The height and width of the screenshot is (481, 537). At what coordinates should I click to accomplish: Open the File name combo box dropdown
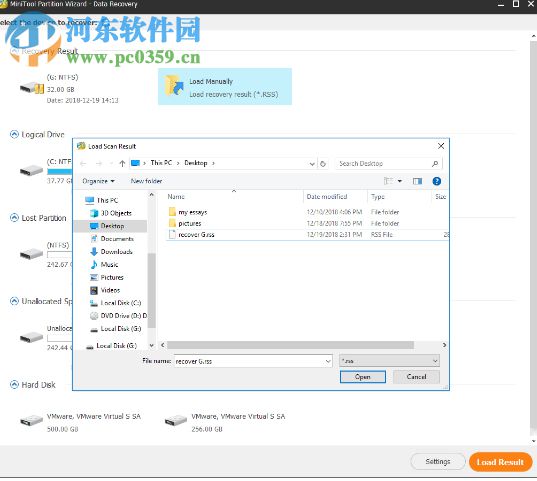328,361
